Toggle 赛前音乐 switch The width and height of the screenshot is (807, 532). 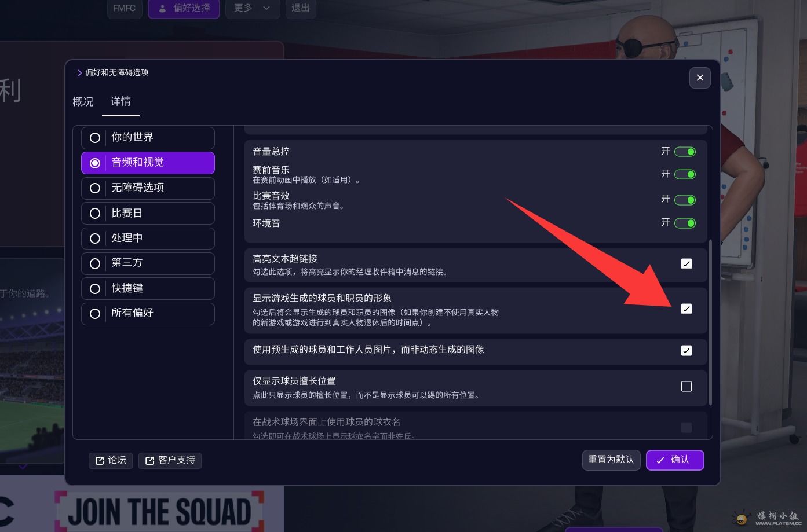(x=685, y=174)
